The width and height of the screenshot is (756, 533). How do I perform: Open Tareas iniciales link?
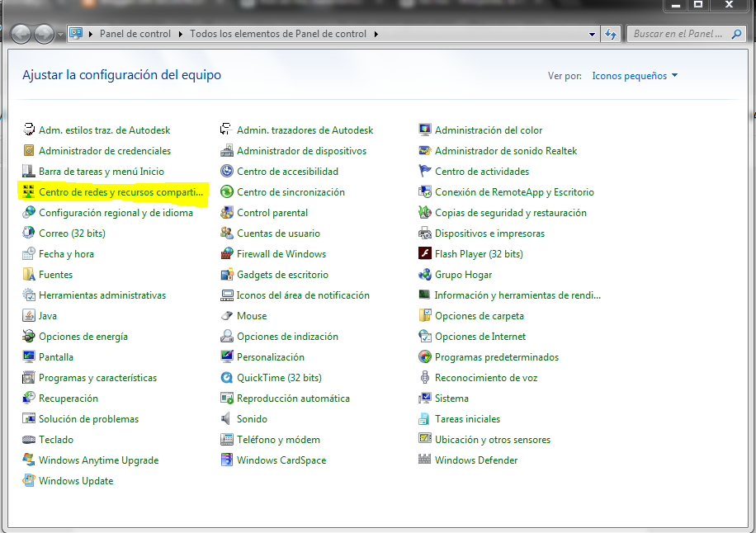(x=467, y=419)
